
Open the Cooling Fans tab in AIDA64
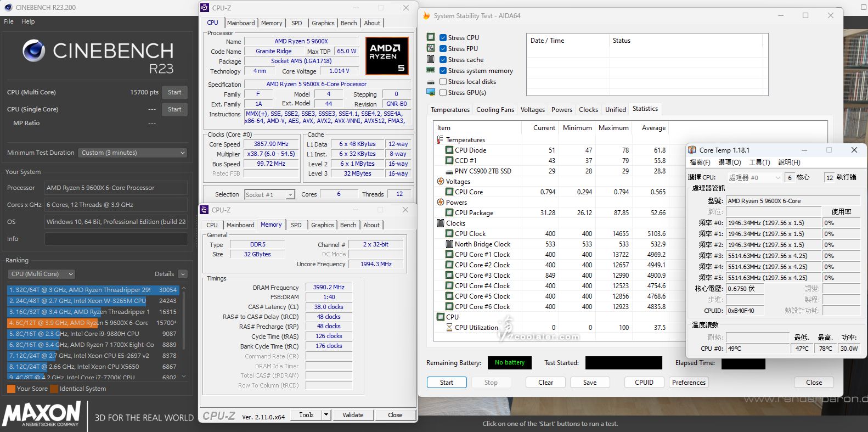click(495, 110)
